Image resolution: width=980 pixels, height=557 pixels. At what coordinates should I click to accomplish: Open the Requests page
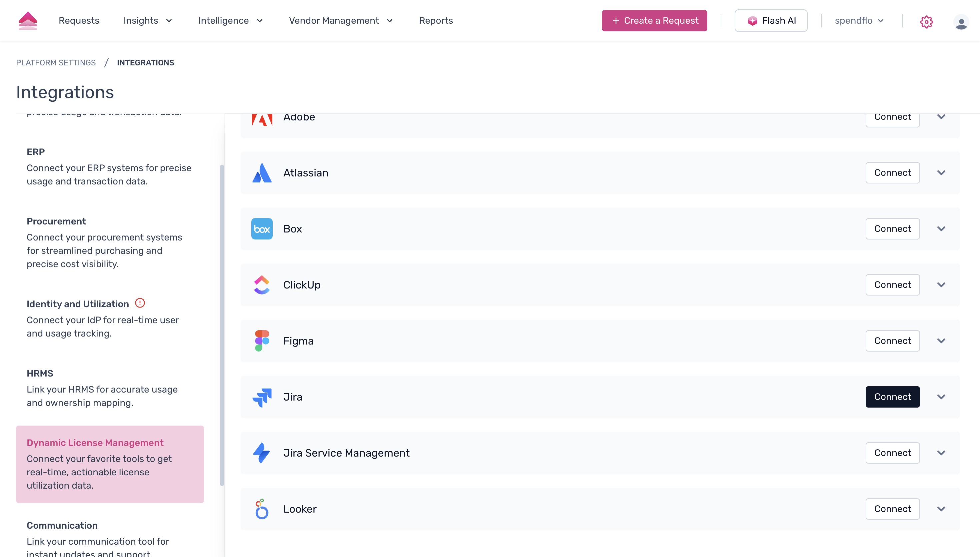(x=79, y=21)
